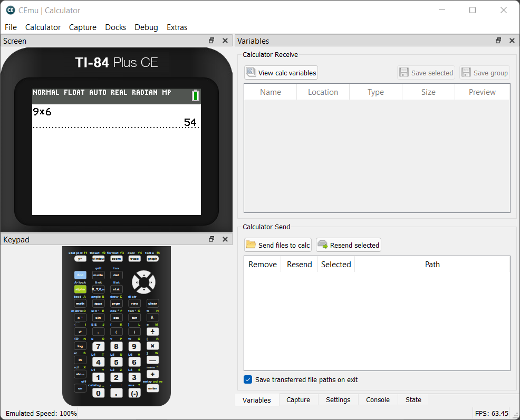520x420 pixels.
Task: Open the File menu
Action: tap(11, 27)
